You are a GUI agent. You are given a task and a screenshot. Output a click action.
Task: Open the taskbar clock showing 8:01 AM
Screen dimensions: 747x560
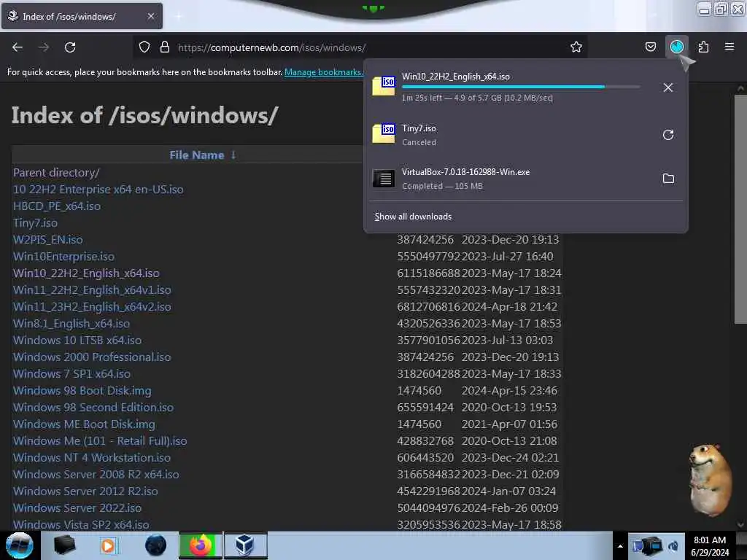tap(710, 546)
